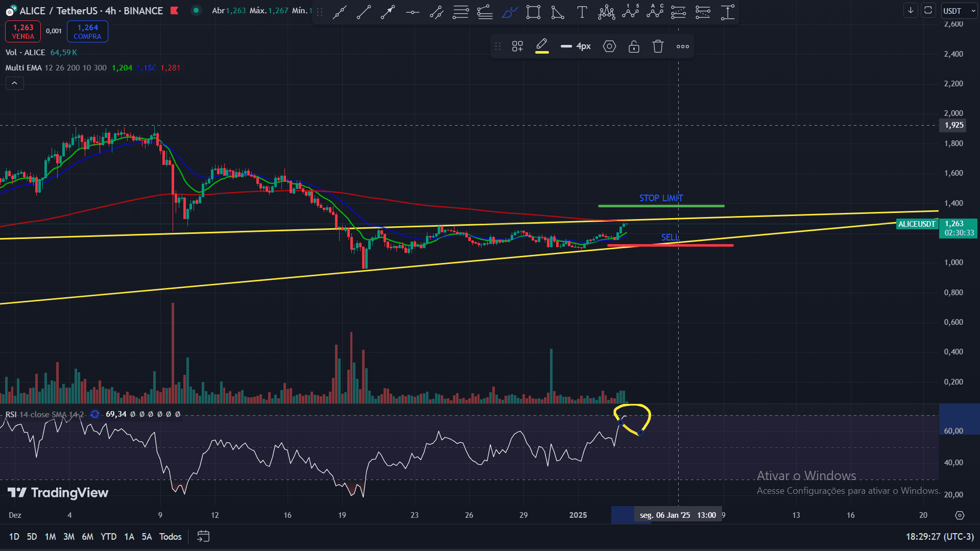This screenshot has width=980, height=551.
Task: Open the yellow line color picker
Action: tap(542, 46)
